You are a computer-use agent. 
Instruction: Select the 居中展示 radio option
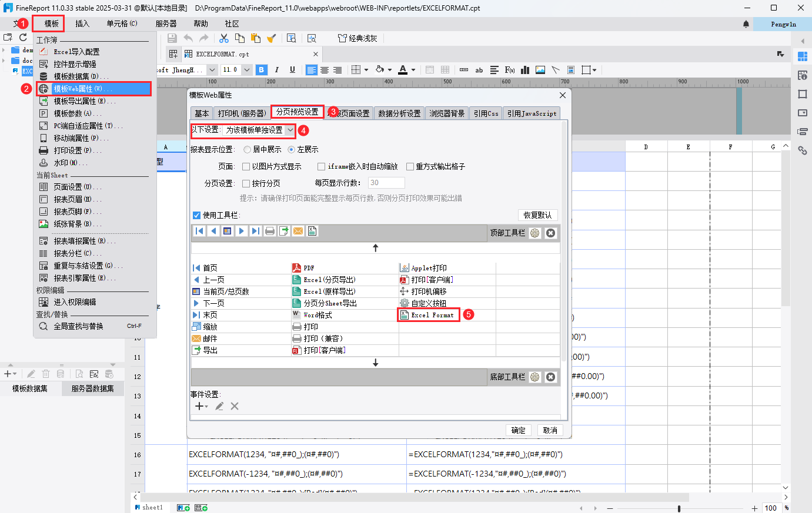(x=246, y=149)
